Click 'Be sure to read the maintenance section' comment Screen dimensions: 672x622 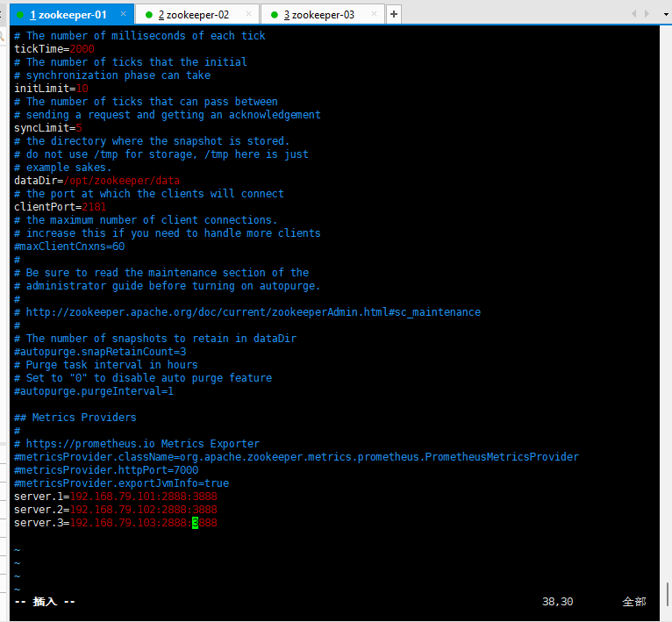161,273
